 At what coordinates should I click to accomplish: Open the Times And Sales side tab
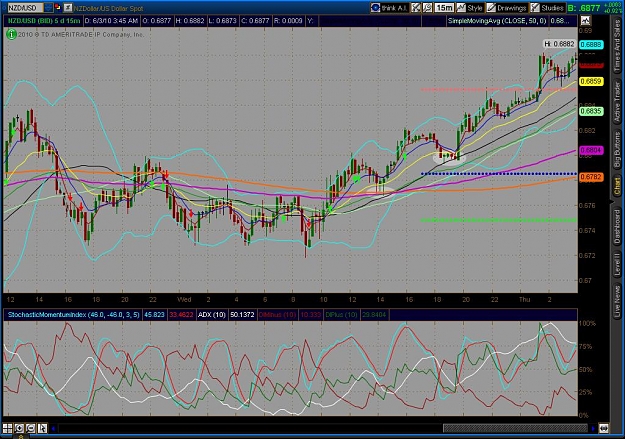pos(617,45)
